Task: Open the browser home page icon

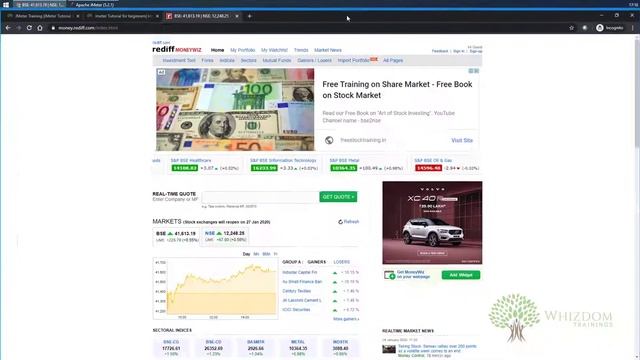Action: tap(40, 28)
